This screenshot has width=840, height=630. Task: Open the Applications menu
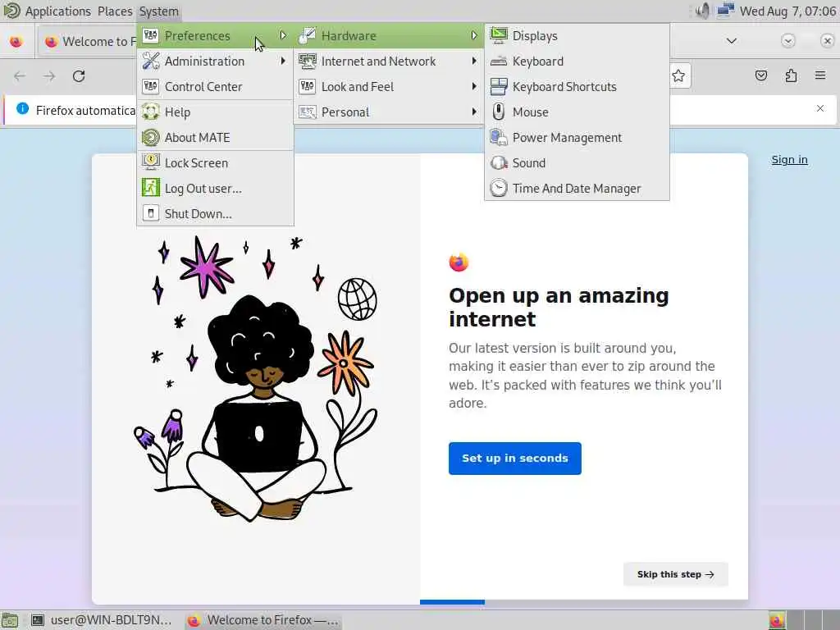click(x=58, y=11)
